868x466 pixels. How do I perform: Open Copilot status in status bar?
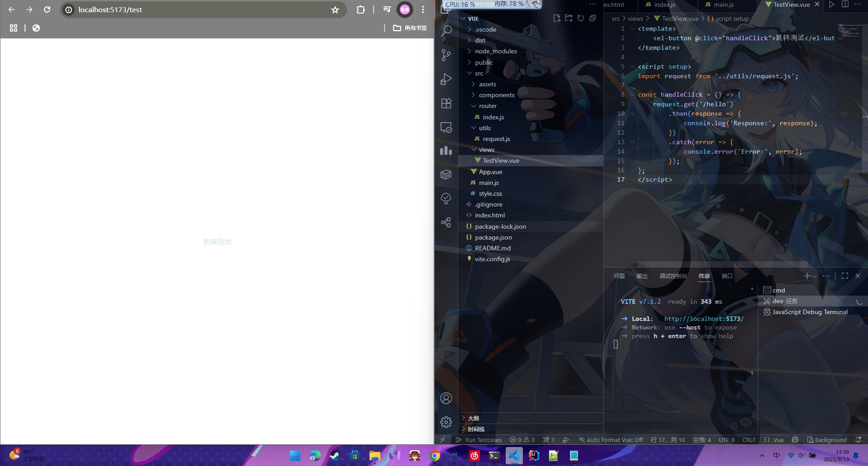tap(795, 440)
